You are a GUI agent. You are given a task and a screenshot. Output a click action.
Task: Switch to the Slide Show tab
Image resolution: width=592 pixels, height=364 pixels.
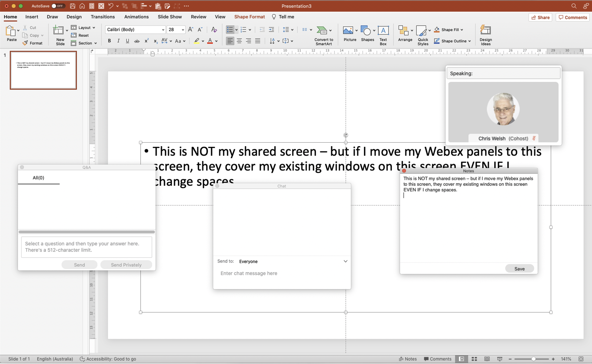[170, 17]
